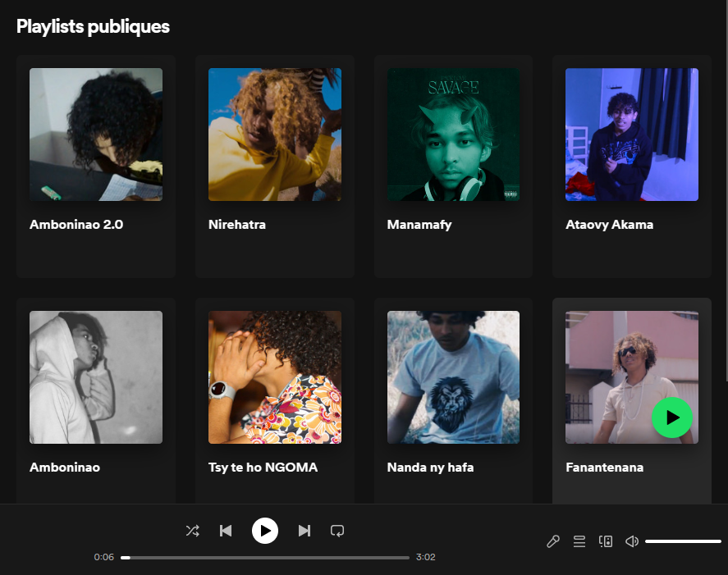Click total duration 3:02

[x=426, y=557]
